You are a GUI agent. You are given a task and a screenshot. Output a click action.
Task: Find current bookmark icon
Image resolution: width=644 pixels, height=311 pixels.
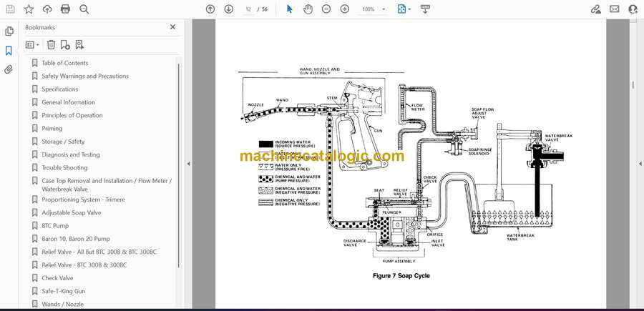pyautogui.click(x=79, y=45)
